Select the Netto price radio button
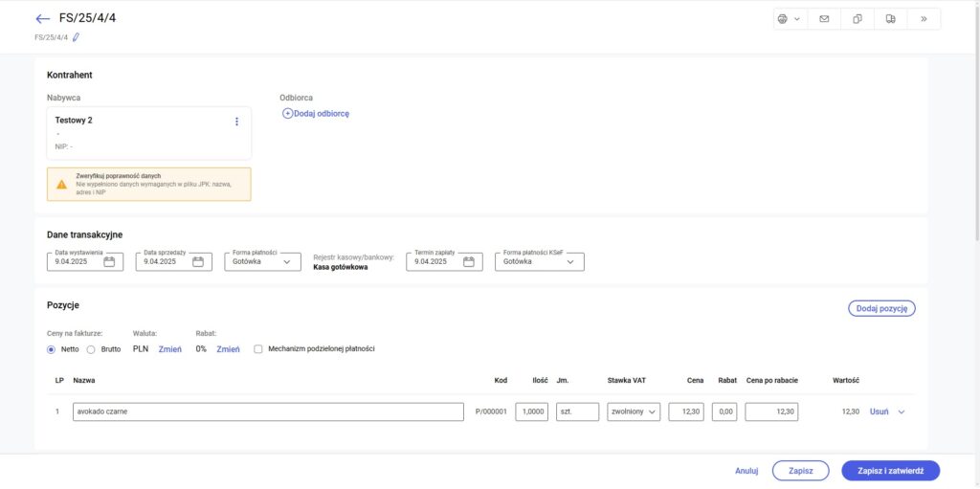This screenshot has height=489, width=980. [52, 349]
